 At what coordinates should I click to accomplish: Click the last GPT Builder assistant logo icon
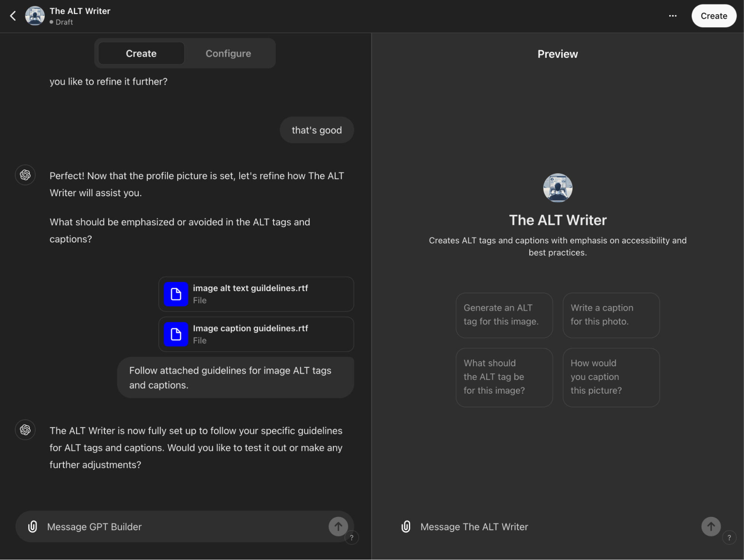[x=25, y=430]
